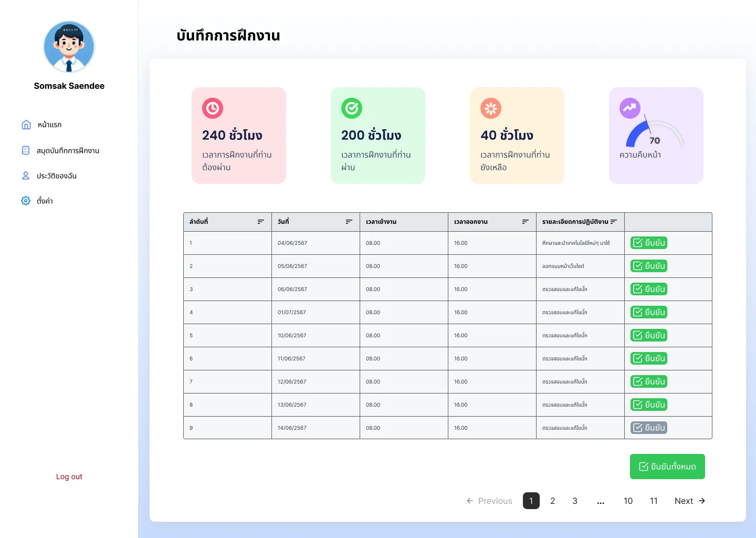Go to page 2 in pagination
The image size is (756, 538).
coord(553,501)
